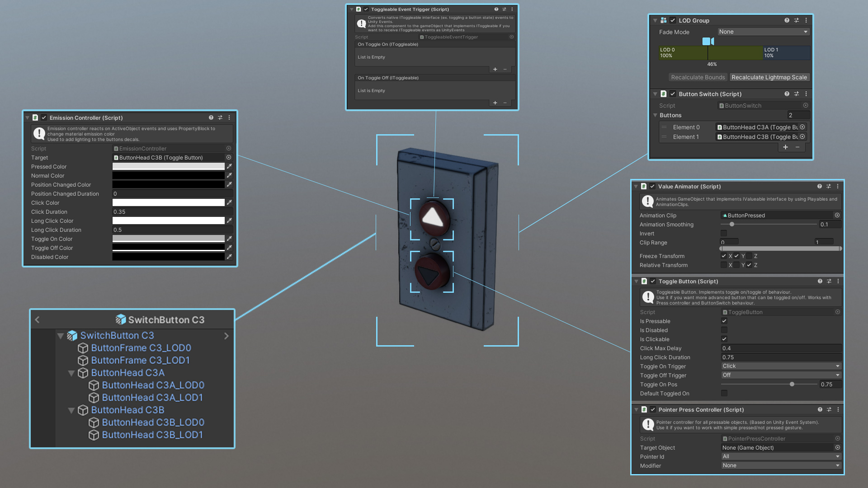Select ButtonFrame C3_LOD0 in hierarchy
The height and width of the screenshot is (488, 868).
click(x=141, y=348)
